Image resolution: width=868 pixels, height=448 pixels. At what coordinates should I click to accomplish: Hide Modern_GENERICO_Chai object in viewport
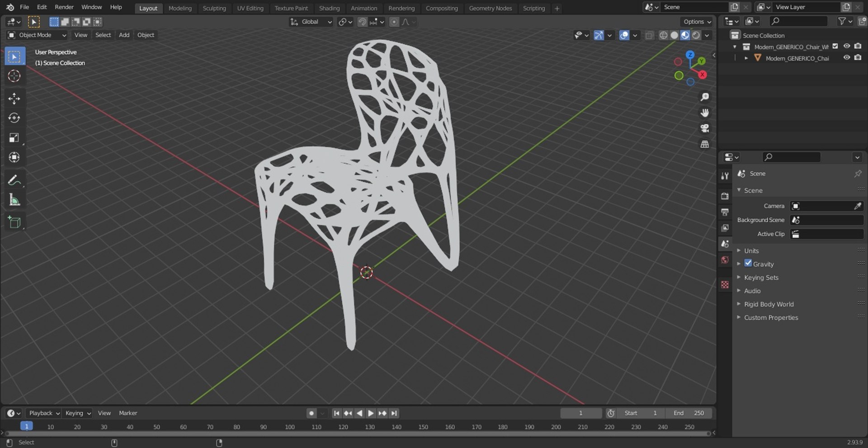(x=847, y=57)
